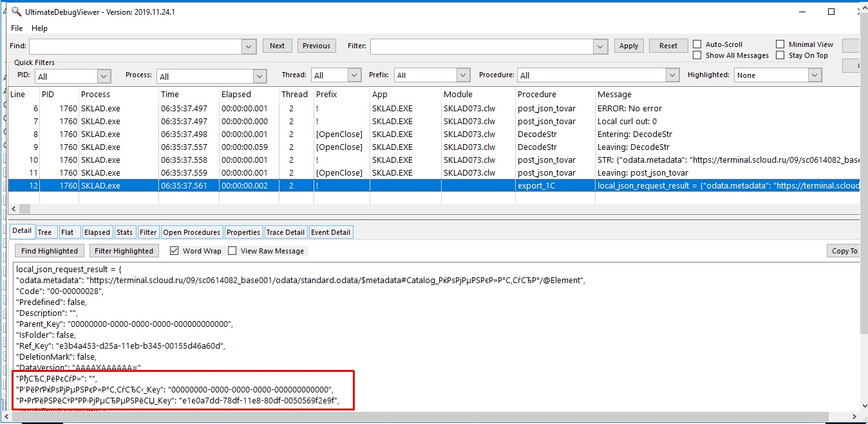Uncheck the Word Wrap option
Screen dimensions: 868x424
pyautogui.click(x=175, y=251)
